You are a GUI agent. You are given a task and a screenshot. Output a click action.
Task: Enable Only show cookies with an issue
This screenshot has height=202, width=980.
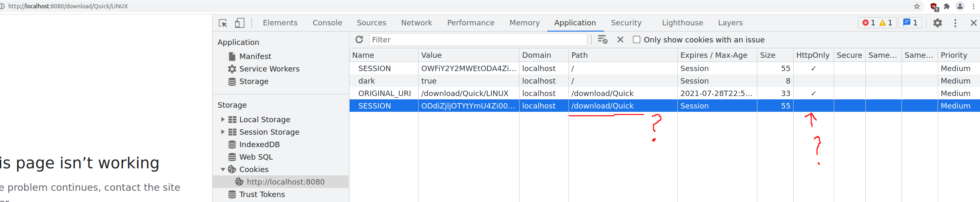[637, 39]
